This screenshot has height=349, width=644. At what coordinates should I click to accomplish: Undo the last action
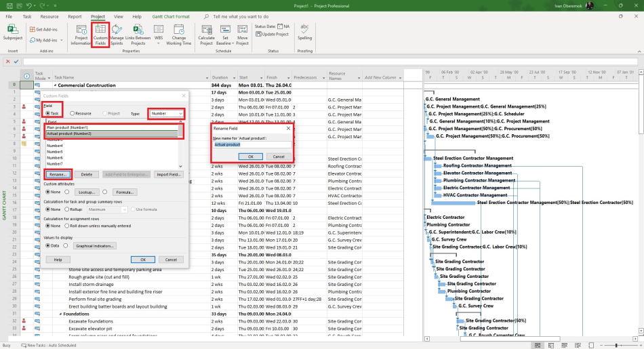click(x=29, y=5)
